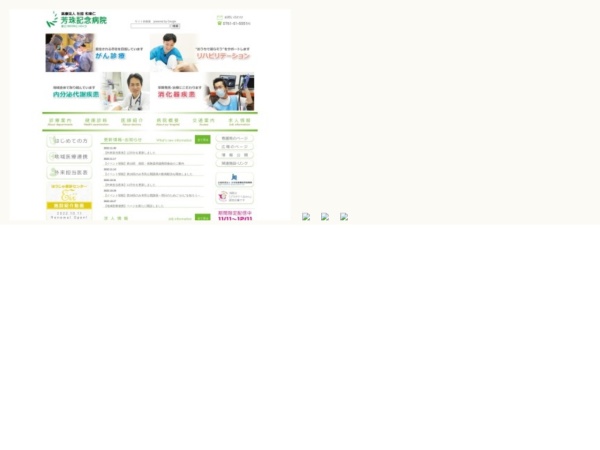Open the mail contact icon in header
This screenshot has width=600, height=450.
(x=220, y=17)
